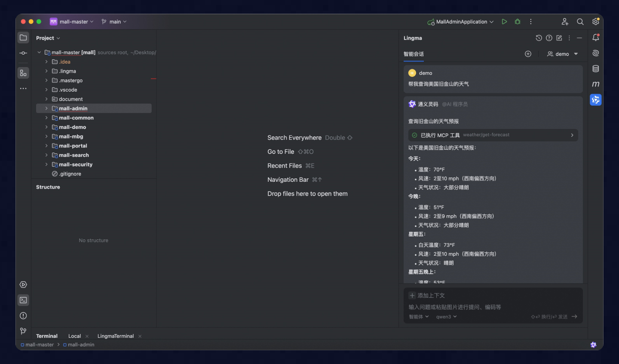Open the Search Everywhere magnifier icon
The height and width of the screenshot is (364, 619).
[x=580, y=21]
